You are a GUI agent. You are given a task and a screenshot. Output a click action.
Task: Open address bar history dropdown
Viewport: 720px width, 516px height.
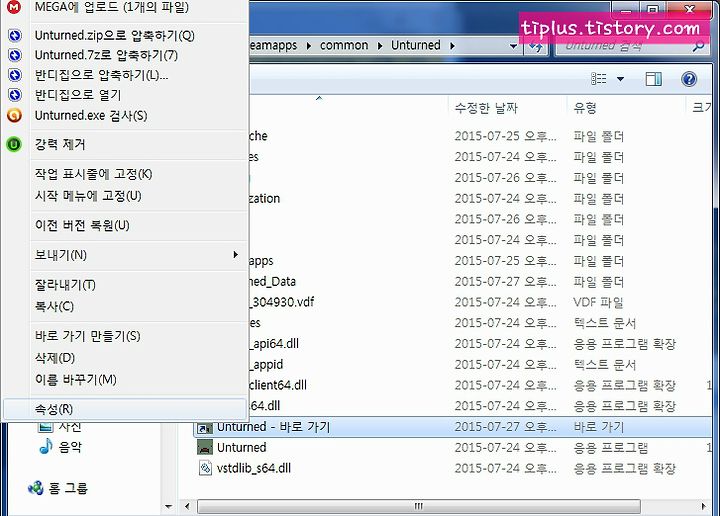(x=513, y=46)
